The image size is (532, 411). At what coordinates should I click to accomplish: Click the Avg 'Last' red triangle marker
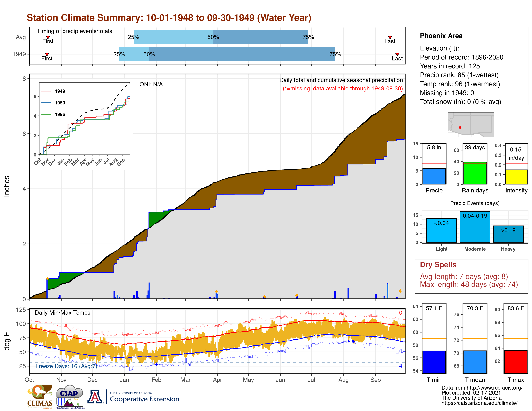click(x=390, y=37)
